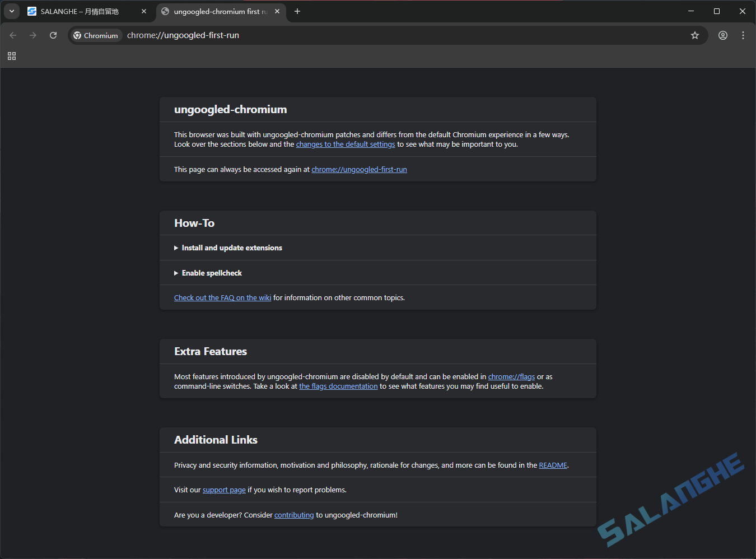Open the three-dot browser menu

tap(743, 35)
